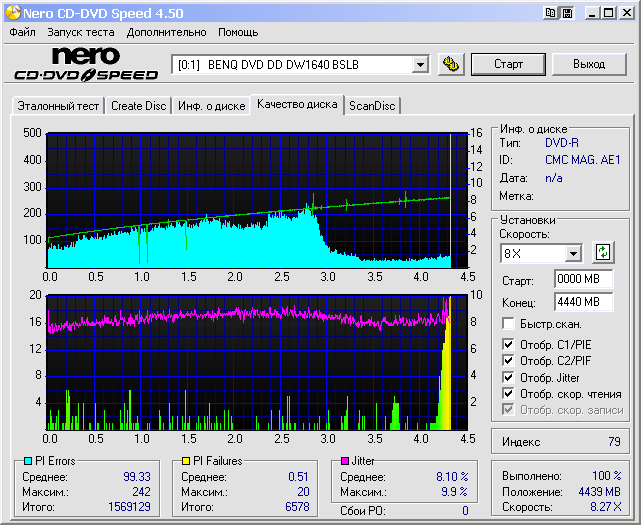The width and height of the screenshot is (641, 525).
Task: Expand the 8X speed dropdown
Action: pos(572,254)
